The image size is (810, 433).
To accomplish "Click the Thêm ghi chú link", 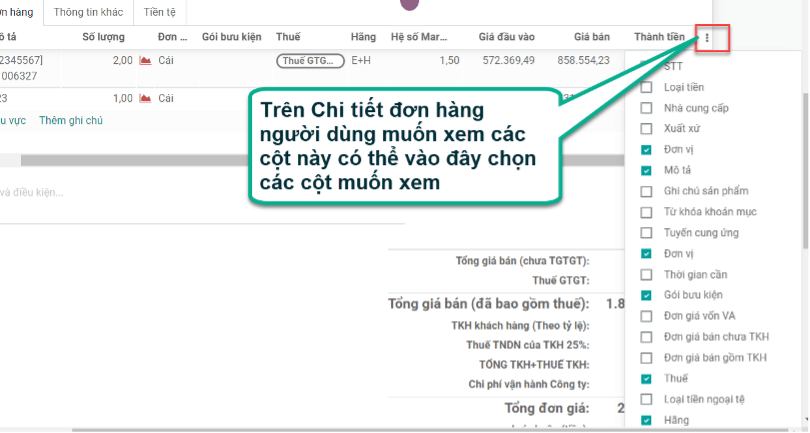I will pyautogui.click(x=71, y=120).
